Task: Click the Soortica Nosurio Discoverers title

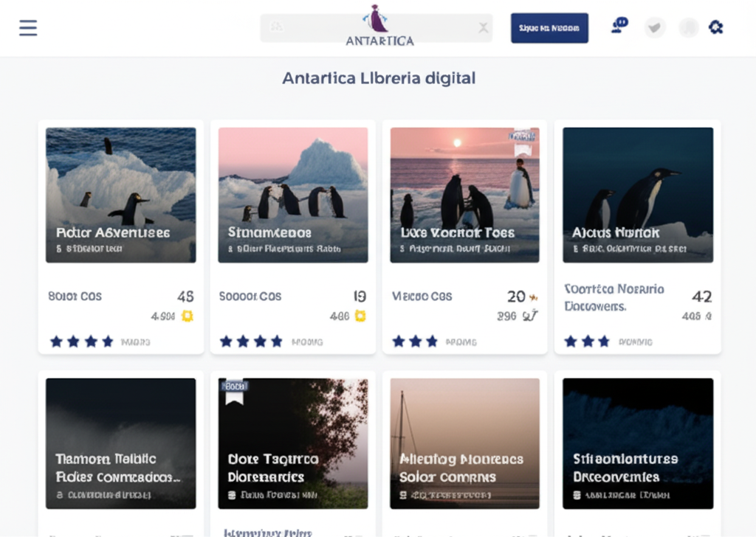Action: point(614,297)
